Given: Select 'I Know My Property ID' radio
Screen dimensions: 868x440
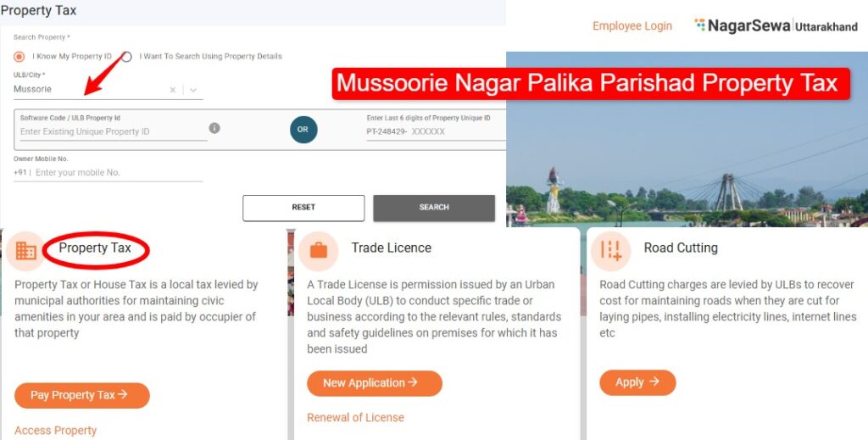Looking at the screenshot, I should click(x=19, y=57).
